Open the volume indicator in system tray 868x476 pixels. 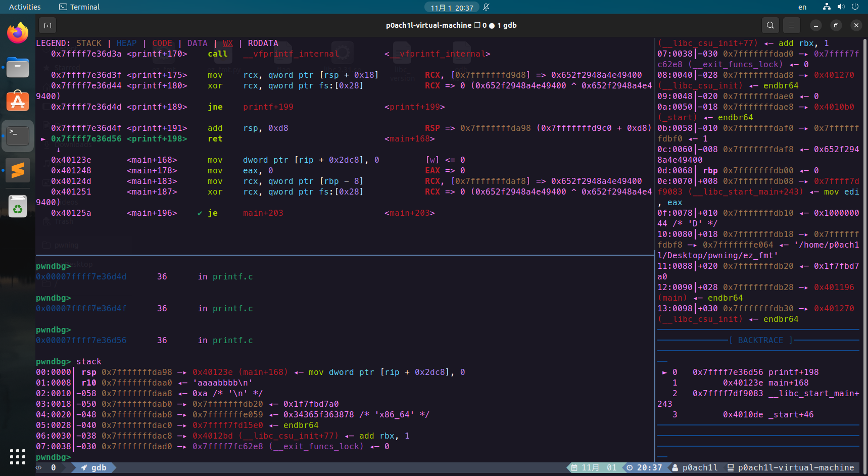click(841, 7)
